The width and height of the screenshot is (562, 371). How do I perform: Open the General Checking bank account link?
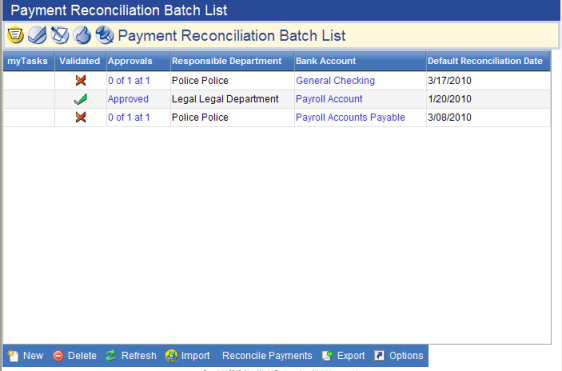tap(335, 81)
